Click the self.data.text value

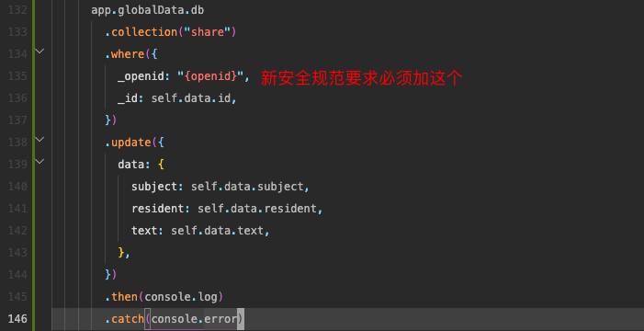click(x=217, y=231)
